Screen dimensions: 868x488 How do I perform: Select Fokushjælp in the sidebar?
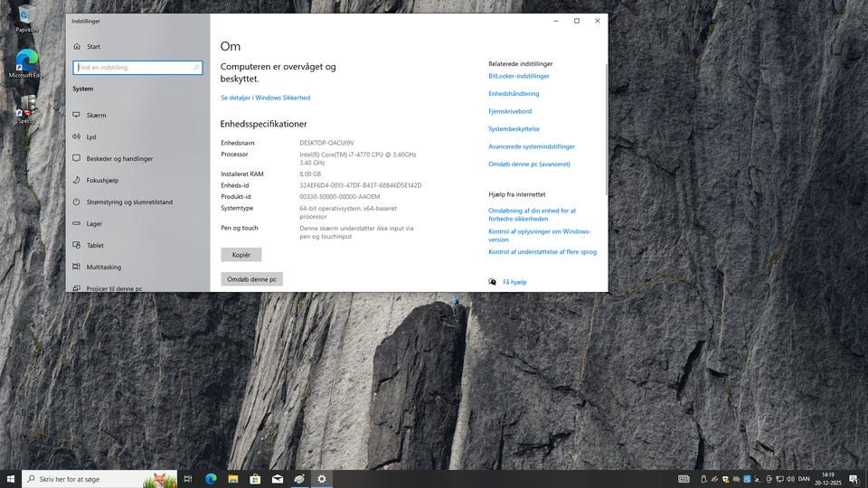click(102, 181)
